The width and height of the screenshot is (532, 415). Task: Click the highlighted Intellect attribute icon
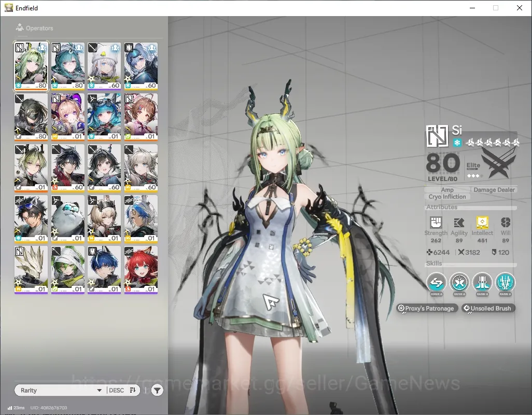click(482, 223)
